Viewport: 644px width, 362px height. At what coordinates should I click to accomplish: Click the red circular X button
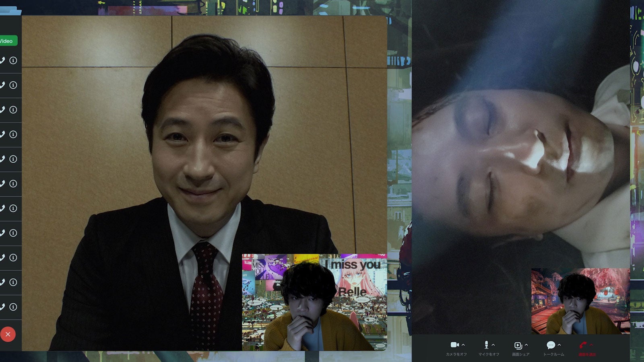point(8,334)
